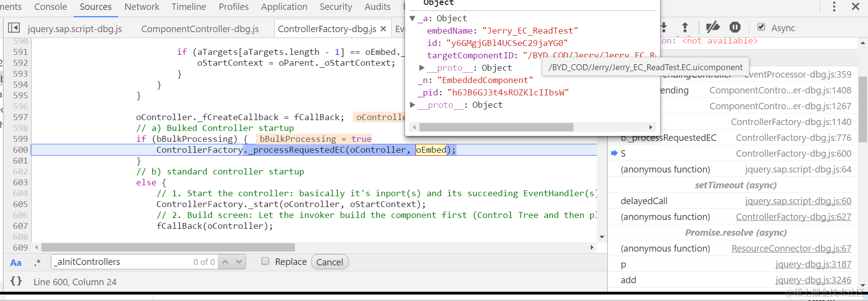Open link ControllerFactory-dbg.js:627
868x301 pixels.
pos(793,217)
